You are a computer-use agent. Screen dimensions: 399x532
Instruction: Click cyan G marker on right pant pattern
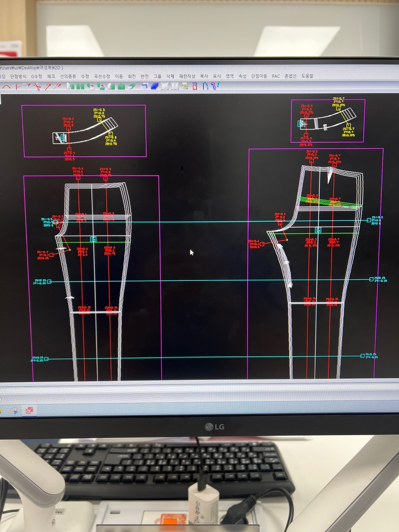point(318,230)
